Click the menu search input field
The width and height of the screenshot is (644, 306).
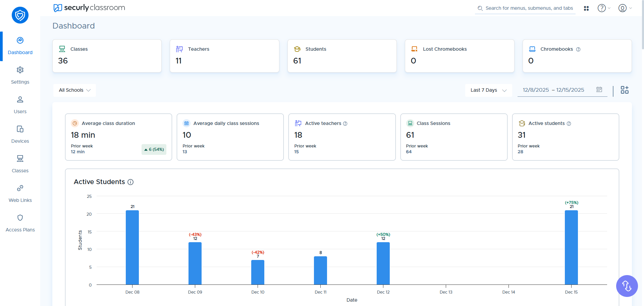[x=529, y=8]
